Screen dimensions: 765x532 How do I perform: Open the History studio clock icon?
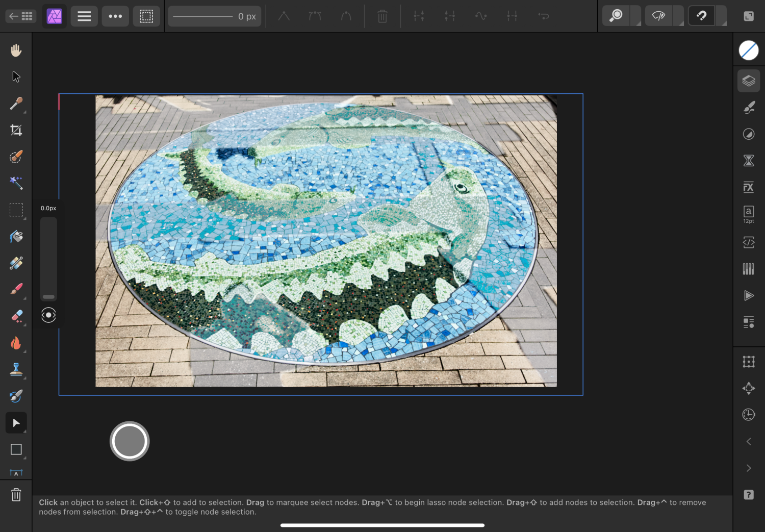tap(748, 415)
